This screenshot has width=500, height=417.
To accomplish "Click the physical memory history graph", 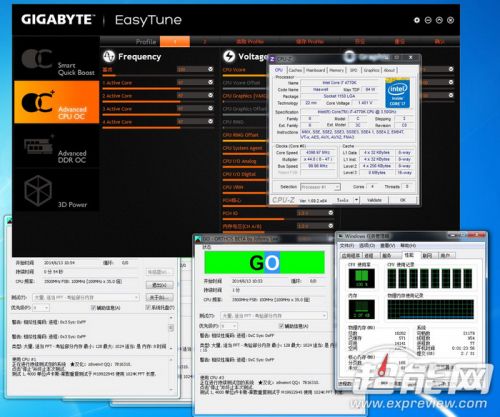I will (x=430, y=309).
